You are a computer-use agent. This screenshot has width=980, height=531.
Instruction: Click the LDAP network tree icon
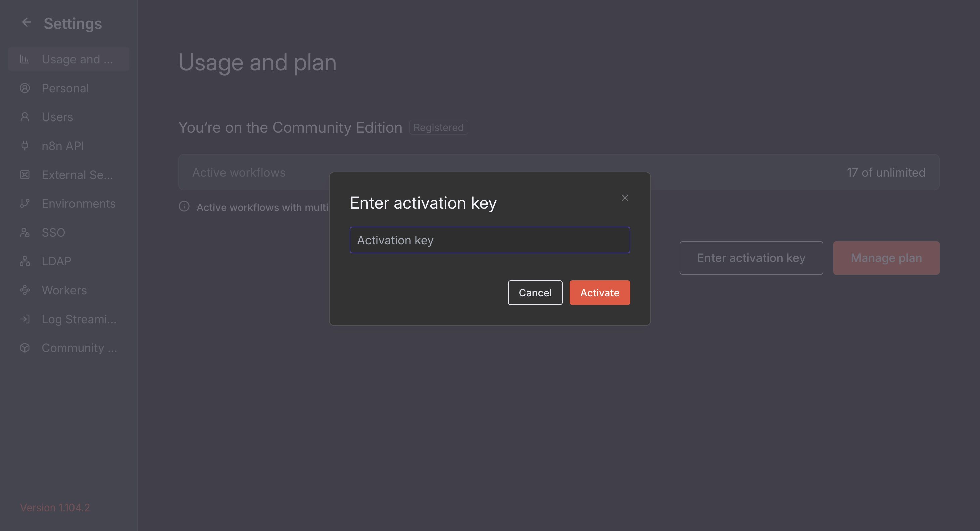25,261
